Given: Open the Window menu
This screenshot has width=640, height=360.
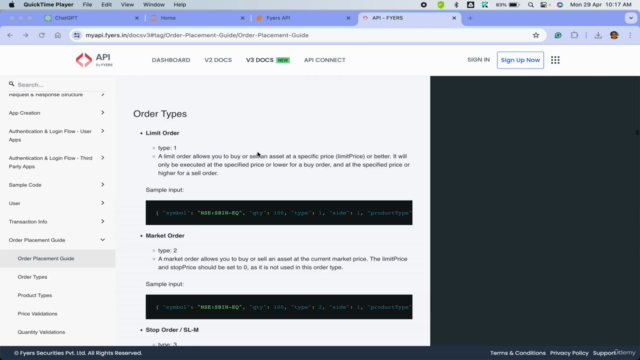Looking at the screenshot, I should coord(153,4).
